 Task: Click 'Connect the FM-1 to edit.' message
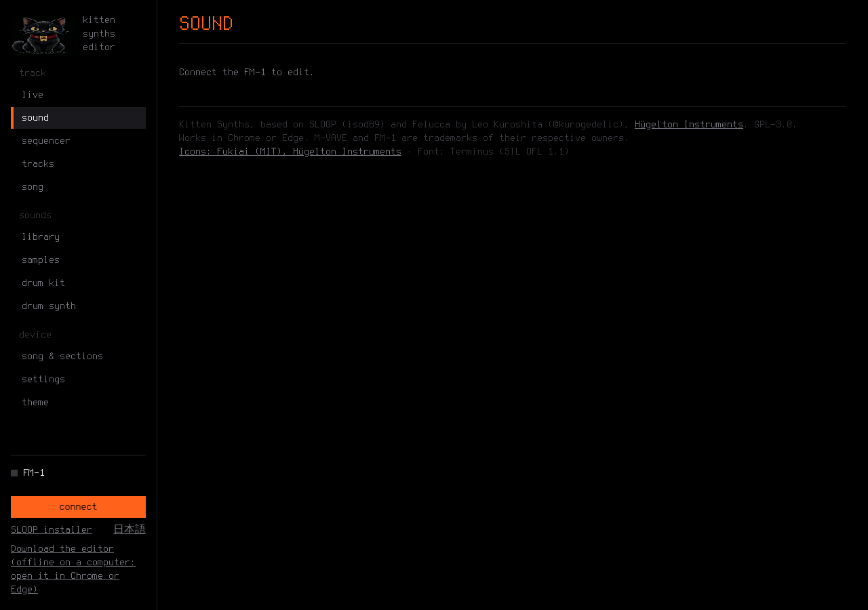pyautogui.click(x=247, y=73)
